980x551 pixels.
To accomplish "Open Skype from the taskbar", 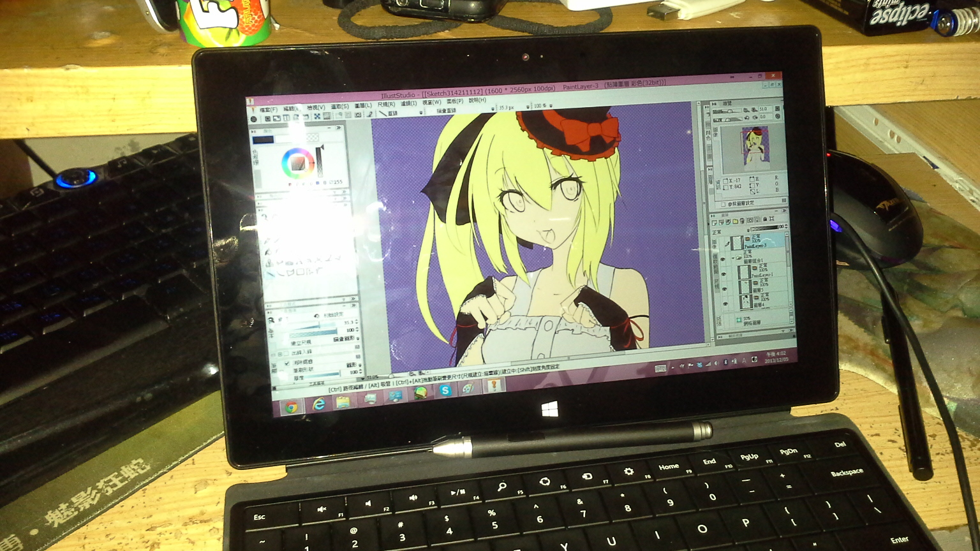I will [445, 390].
